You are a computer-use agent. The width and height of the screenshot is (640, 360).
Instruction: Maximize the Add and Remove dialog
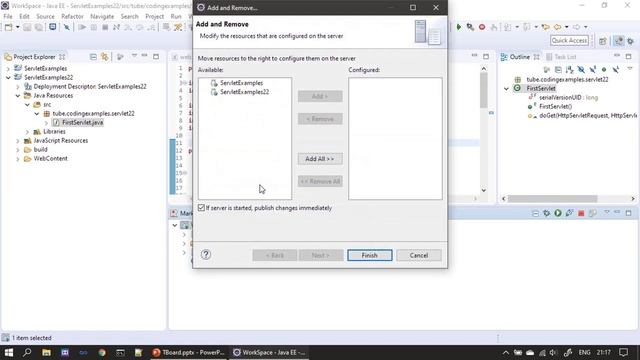(x=413, y=7)
